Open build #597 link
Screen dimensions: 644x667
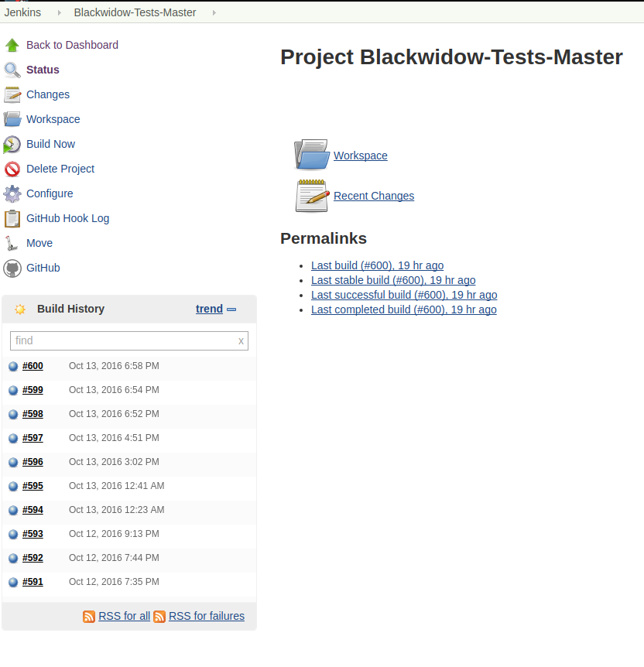[33, 438]
